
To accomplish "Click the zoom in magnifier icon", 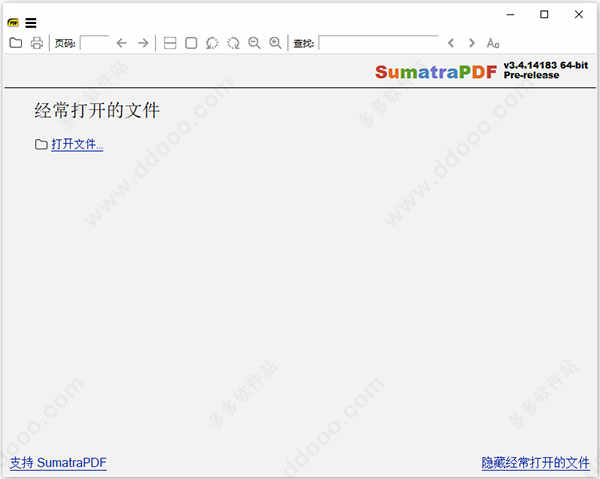I will coord(275,43).
